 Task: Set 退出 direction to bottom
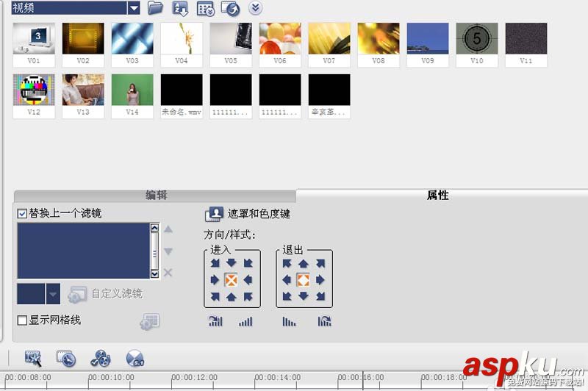point(304,296)
